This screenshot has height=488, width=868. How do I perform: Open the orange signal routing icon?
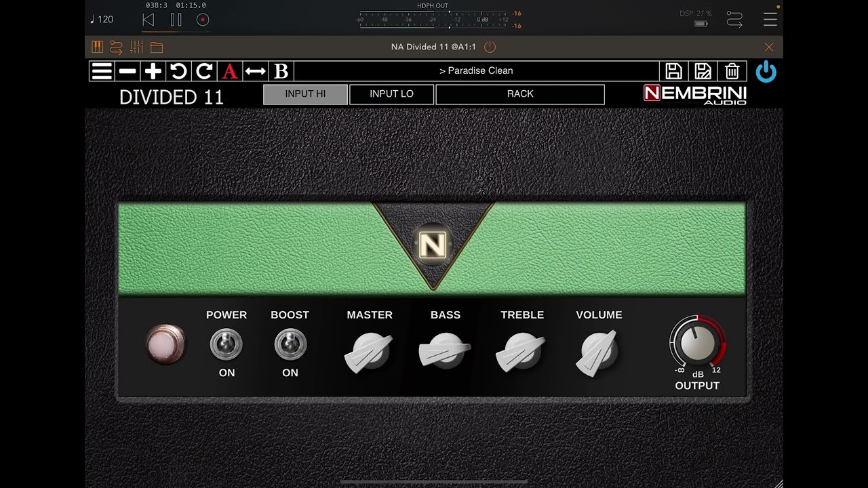click(117, 47)
